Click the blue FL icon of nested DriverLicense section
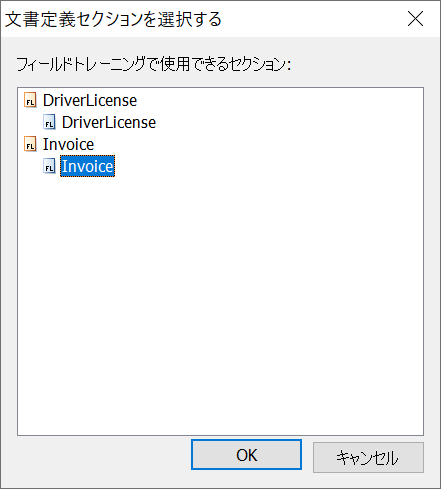 coord(49,122)
